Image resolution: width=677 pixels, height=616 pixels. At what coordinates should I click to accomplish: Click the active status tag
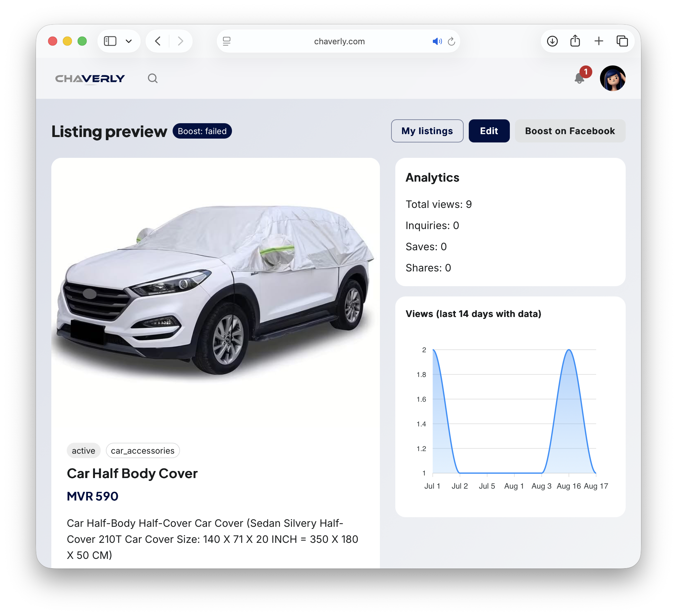[x=84, y=451]
